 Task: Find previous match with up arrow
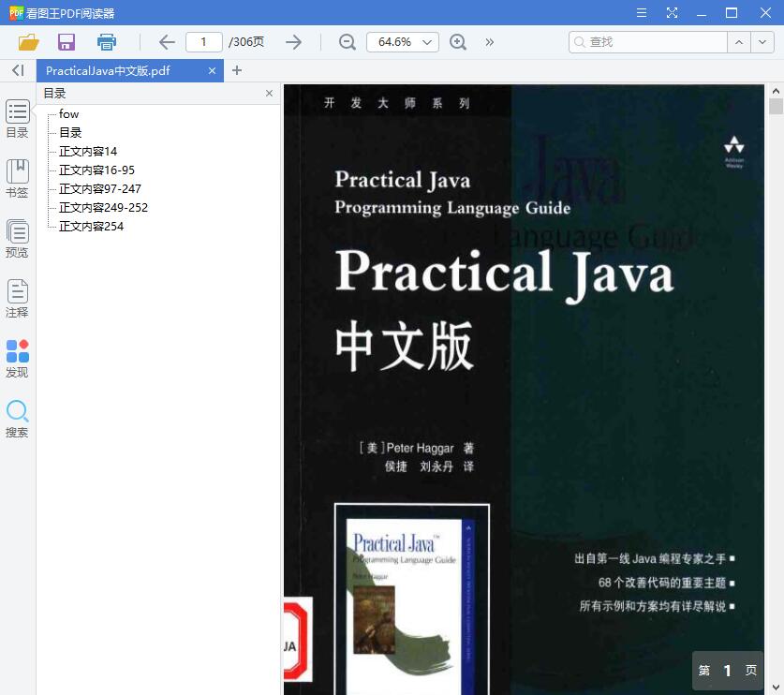[739, 42]
